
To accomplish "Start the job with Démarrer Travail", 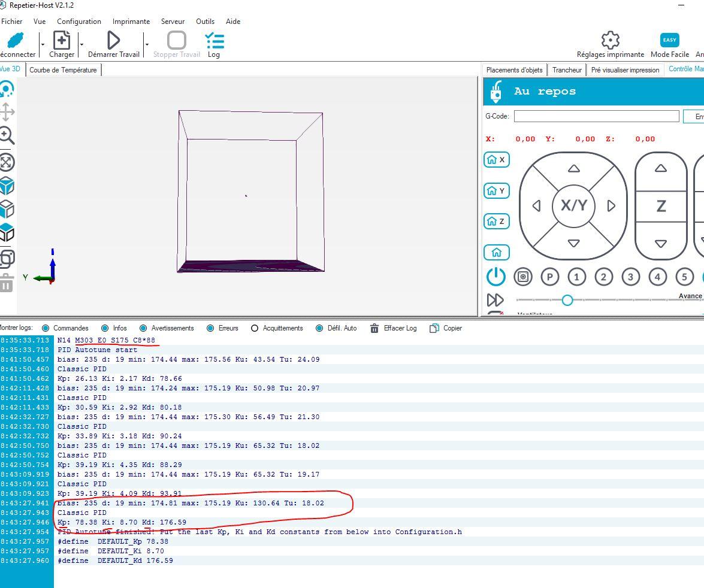I will click(x=114, y=45).
